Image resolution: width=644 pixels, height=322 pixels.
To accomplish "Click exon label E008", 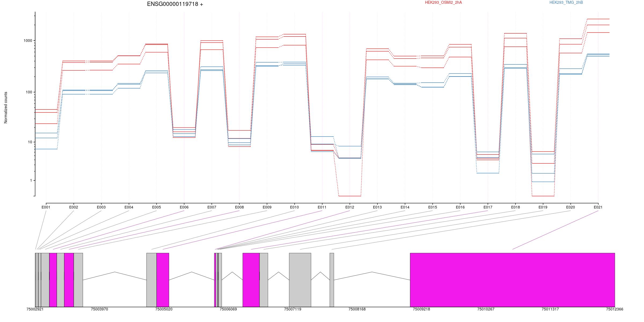I will (x=239, y=207).
